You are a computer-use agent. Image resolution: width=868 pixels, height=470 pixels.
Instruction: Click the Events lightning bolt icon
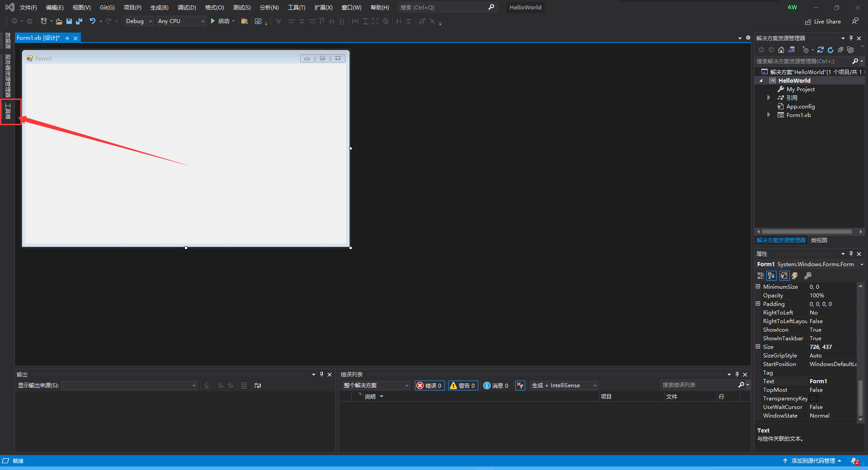click(x=795, y=276)
